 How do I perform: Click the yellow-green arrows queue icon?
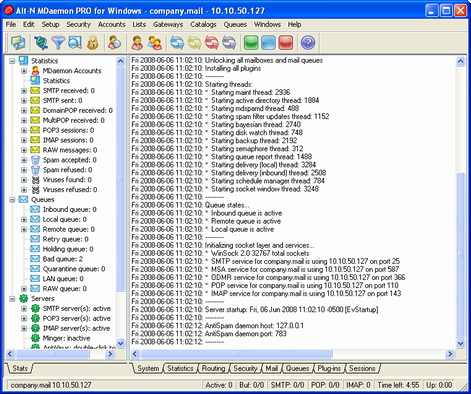[194, 43]
